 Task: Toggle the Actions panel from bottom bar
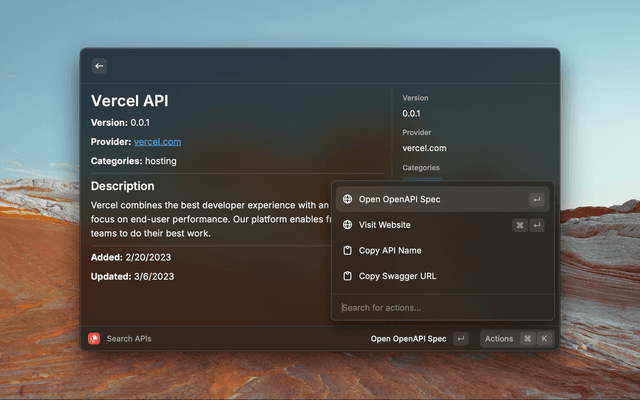click(x=499, y=339)
